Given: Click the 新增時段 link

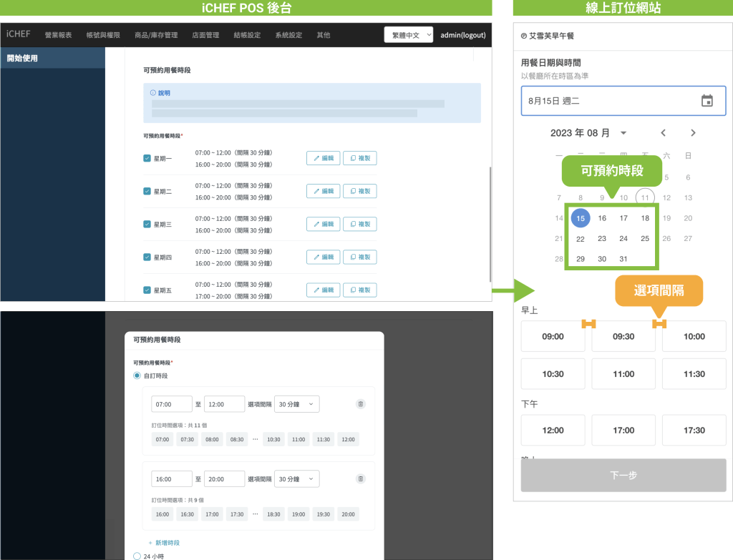Looking at the screenshot, I should [x=164, y=543].
